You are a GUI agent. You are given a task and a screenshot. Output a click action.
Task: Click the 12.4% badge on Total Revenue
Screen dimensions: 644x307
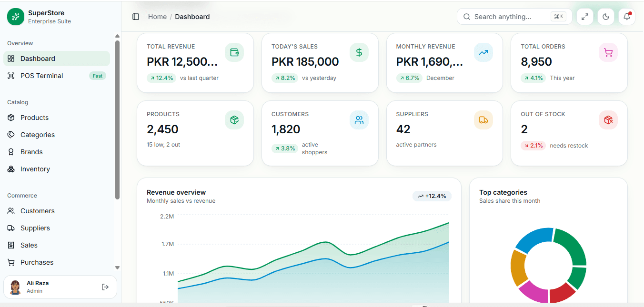point(161,78)
